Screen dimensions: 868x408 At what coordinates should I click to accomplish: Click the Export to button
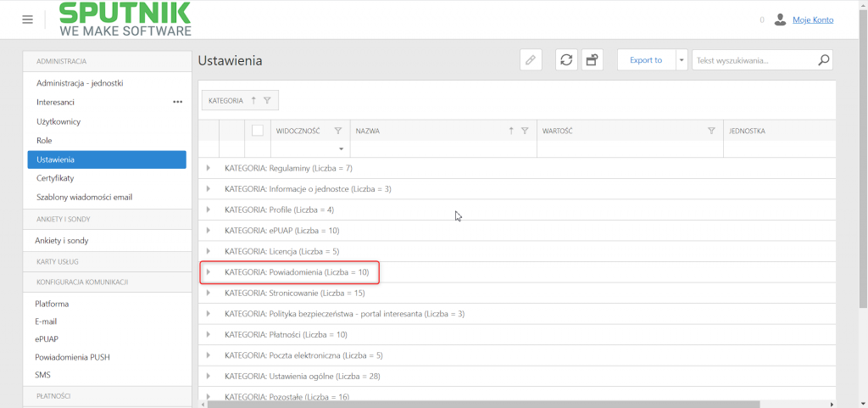coord(646,59)
